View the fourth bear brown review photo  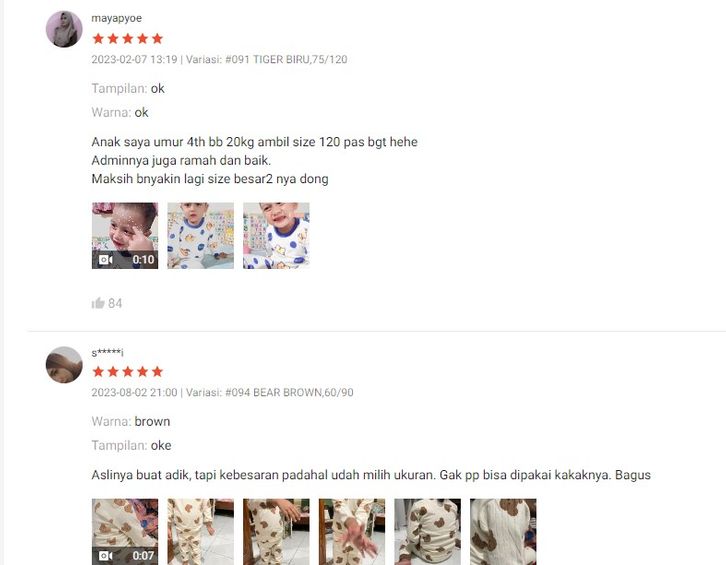352,532
